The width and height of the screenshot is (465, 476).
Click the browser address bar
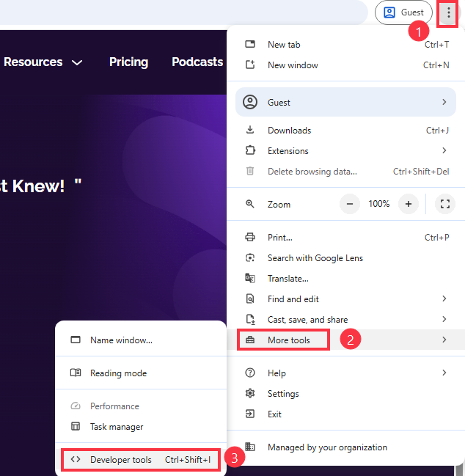[x=183, y=12]
